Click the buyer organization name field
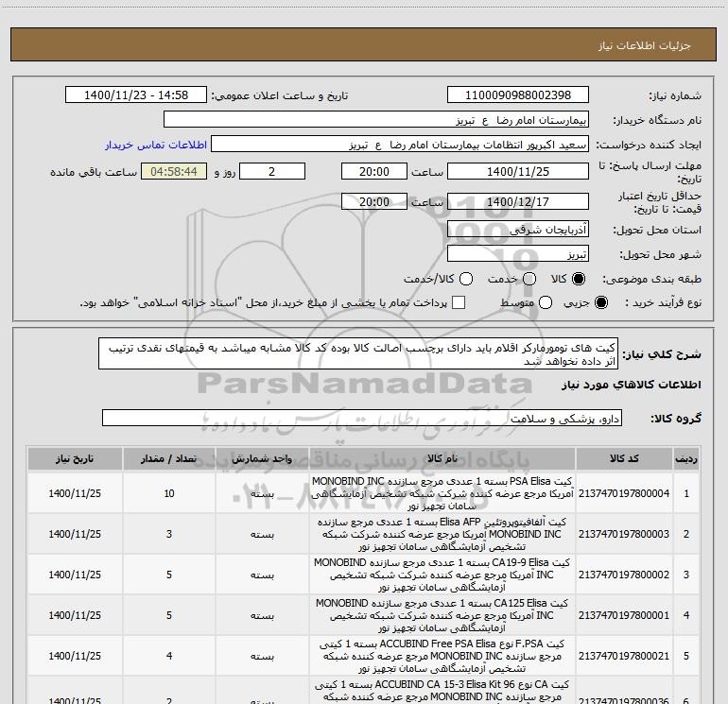 click(x=376, y=120)
